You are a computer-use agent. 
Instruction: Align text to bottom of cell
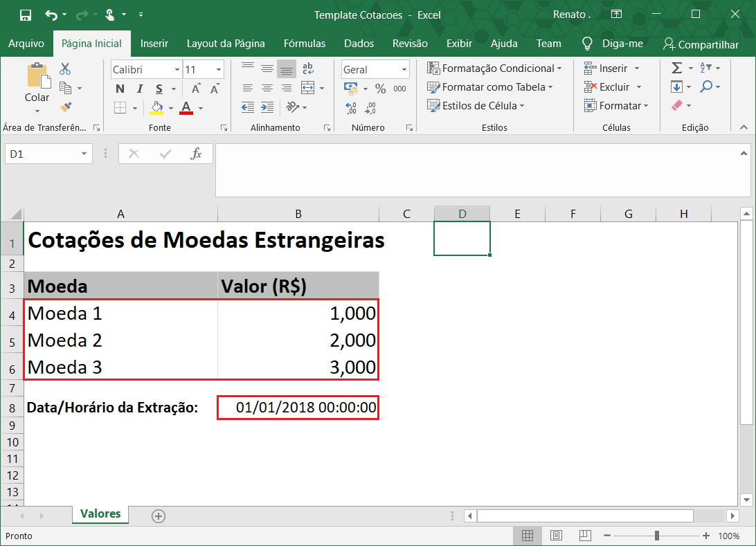287,69
